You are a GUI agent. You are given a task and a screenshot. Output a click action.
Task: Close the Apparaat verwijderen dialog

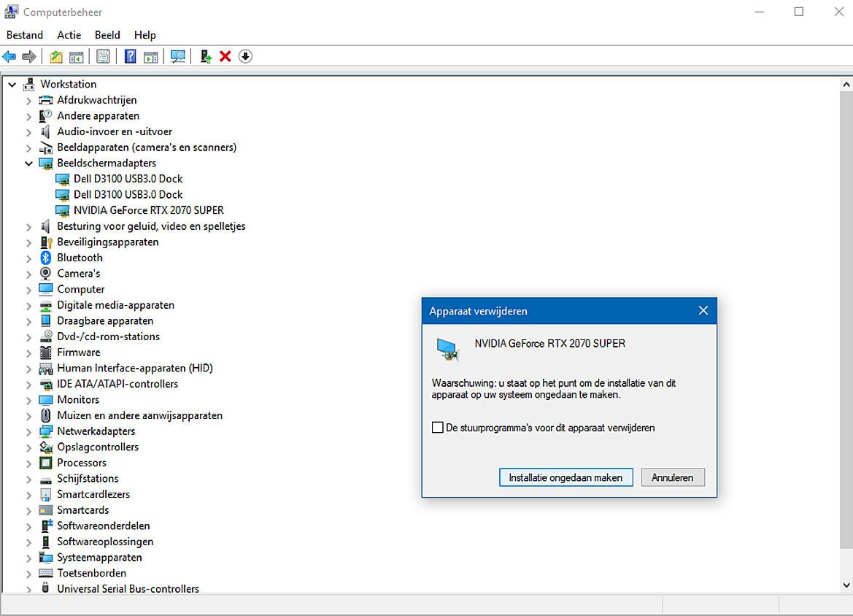(x=703, y=310)
